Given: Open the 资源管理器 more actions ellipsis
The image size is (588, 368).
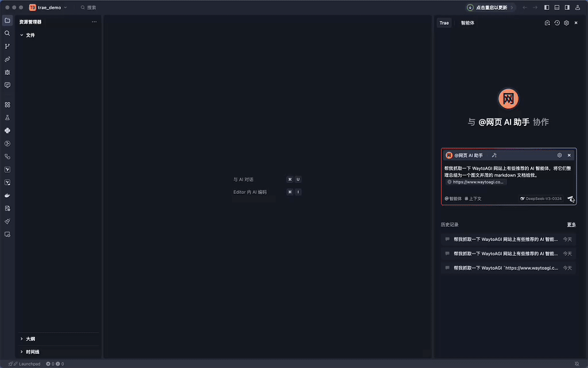Looking at the screenshot, I should point(94,22).
